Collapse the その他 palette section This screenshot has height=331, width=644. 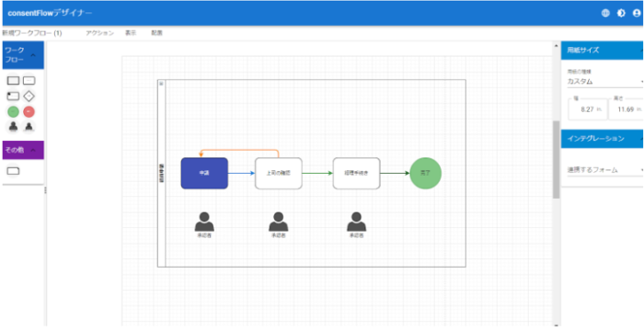tap(33, 150)
